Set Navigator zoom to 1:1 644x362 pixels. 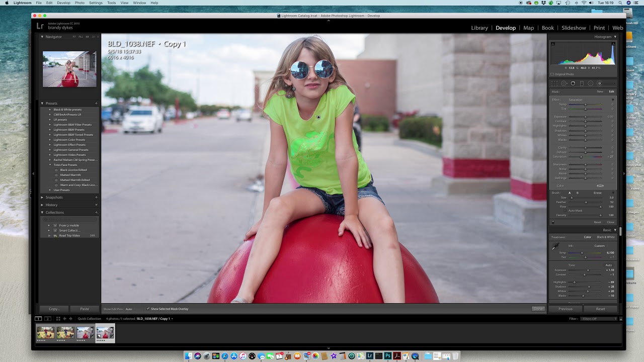pyautogui.click(x=87, y=37)
